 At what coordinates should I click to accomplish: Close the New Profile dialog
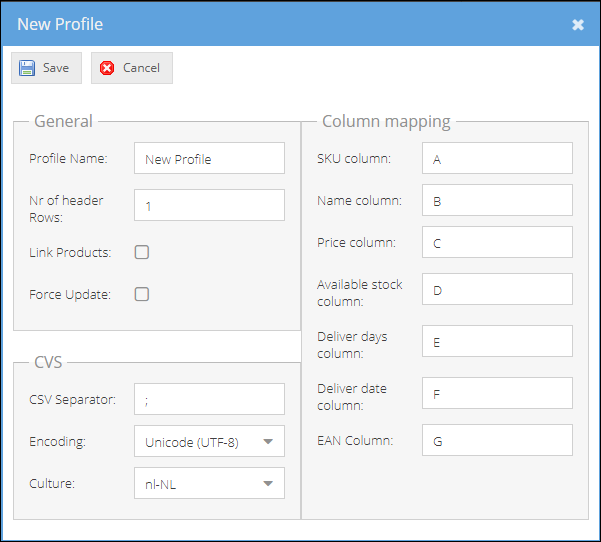point(578,25)
